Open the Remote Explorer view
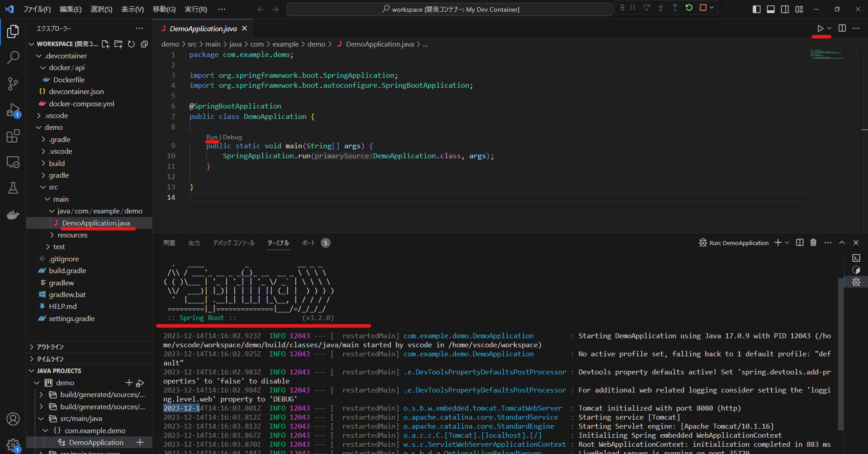 pyautogui.click(x=13, y=162)
